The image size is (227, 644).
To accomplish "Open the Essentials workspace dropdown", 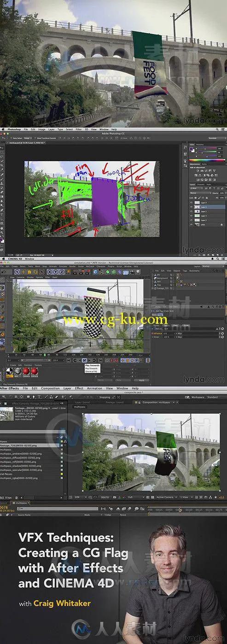I will [x=216, y=138].
